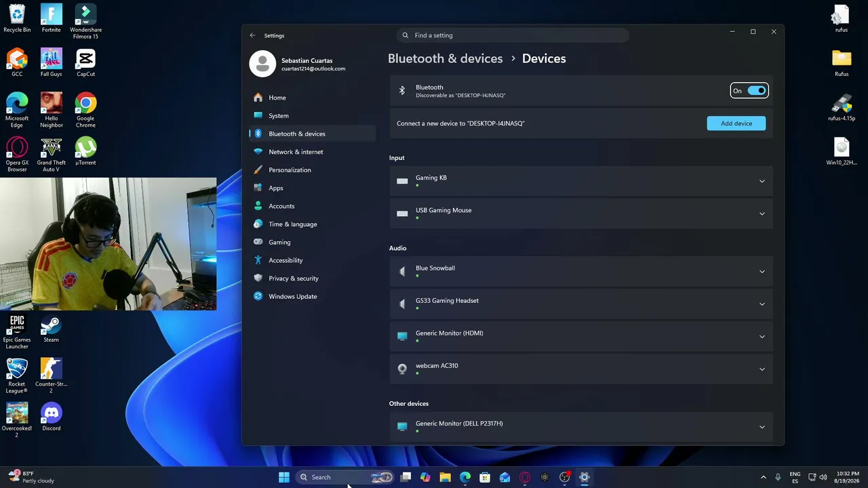
Task: Select the rufus-4.15p desktop file
Action: (x=842, y=107)
